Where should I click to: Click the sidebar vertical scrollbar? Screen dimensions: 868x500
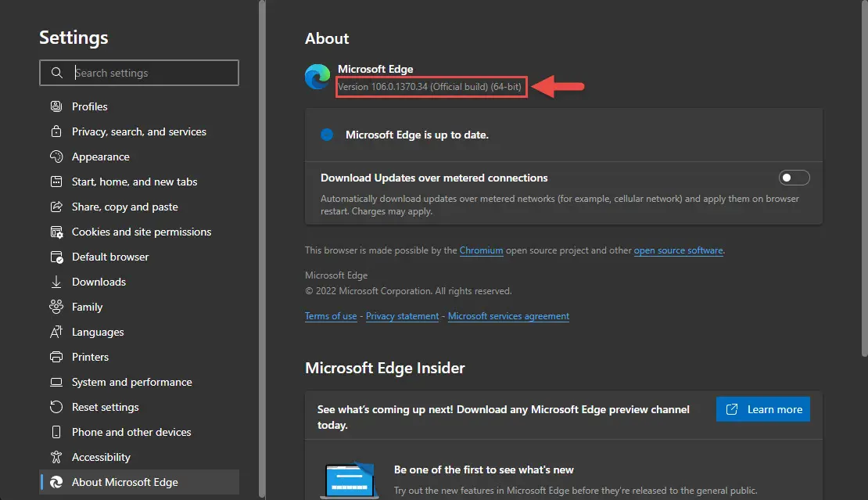pos(263,249)
